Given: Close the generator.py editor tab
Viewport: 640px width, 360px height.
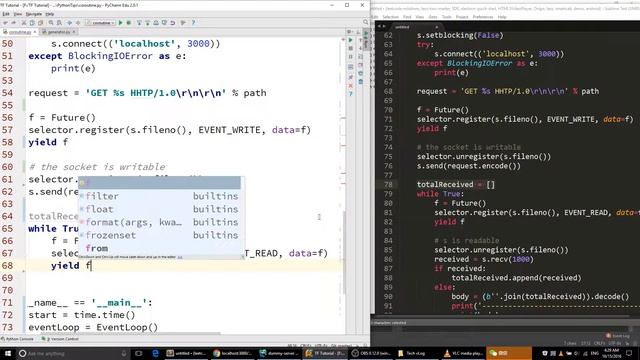Looking at the screenshot, I should [x=74, y=32].
